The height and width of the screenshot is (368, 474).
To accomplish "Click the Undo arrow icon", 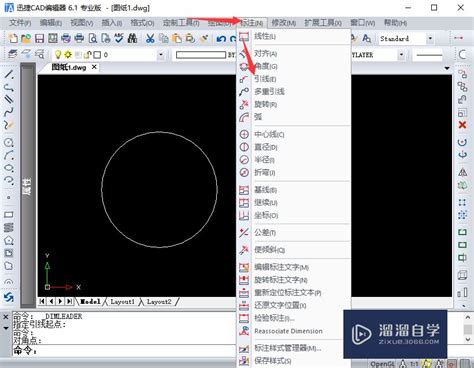I will [221, 38].
